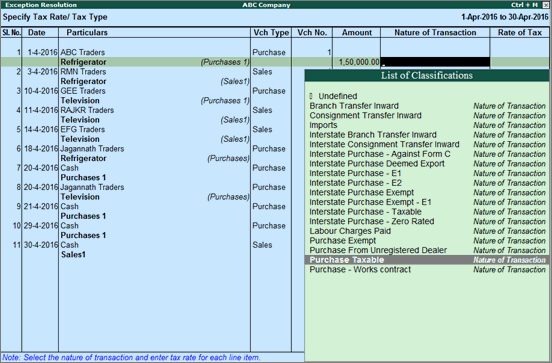
Task: Click the Amount column header
Action: tap(357, 32)
